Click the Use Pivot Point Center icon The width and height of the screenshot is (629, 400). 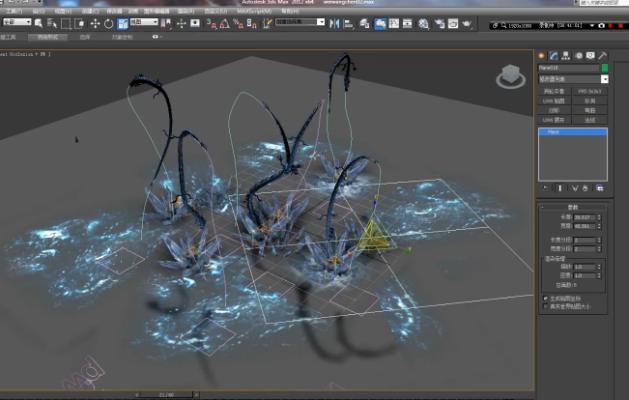pyautogui.click(x=166, y=24)
